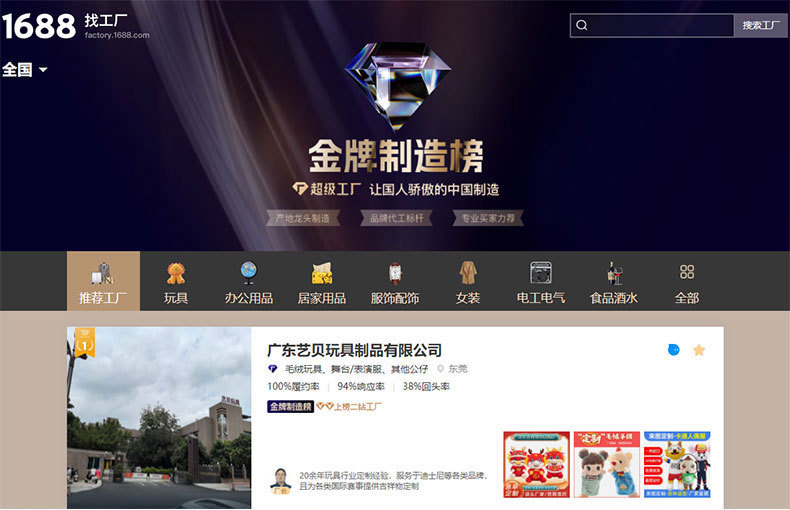Click the watch icon above 服饰配饰

point(396,273)
